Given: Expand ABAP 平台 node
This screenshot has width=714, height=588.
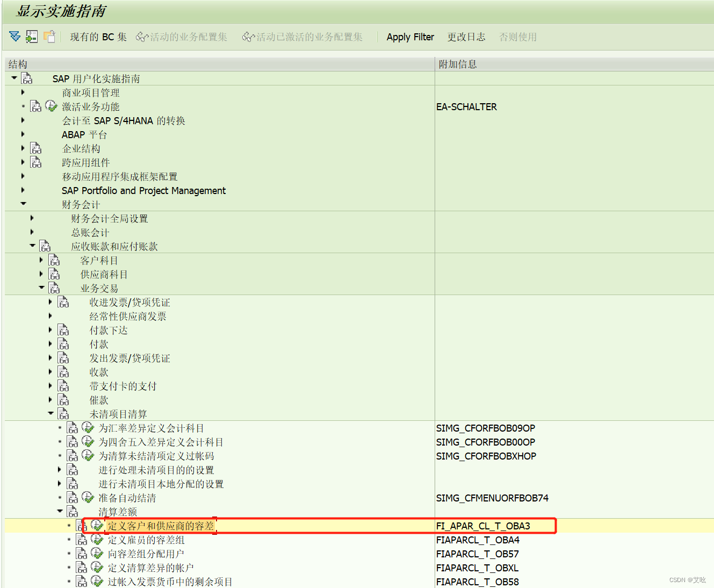Looking at the screenshot, I should [23, 134].
